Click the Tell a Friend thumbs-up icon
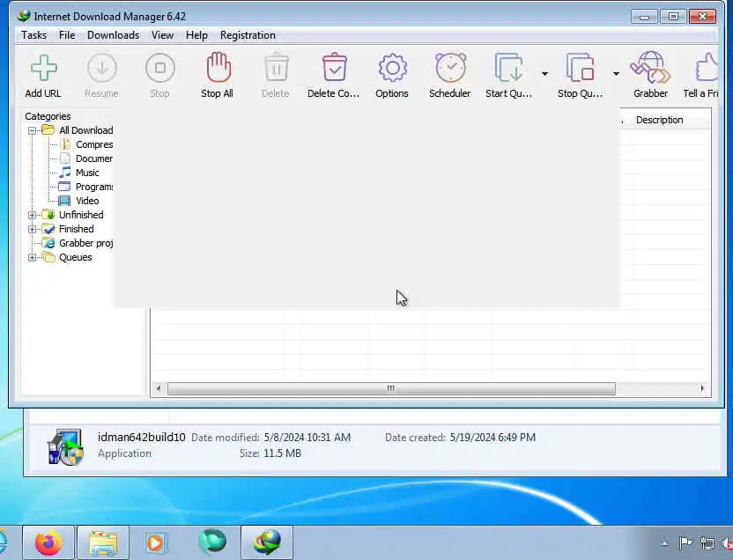This screenshot has width=733, height=560. click(707, 68)
